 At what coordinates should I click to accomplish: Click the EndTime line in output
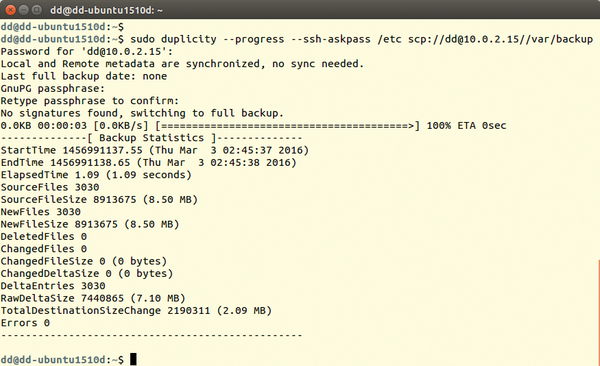pos(148,162)
